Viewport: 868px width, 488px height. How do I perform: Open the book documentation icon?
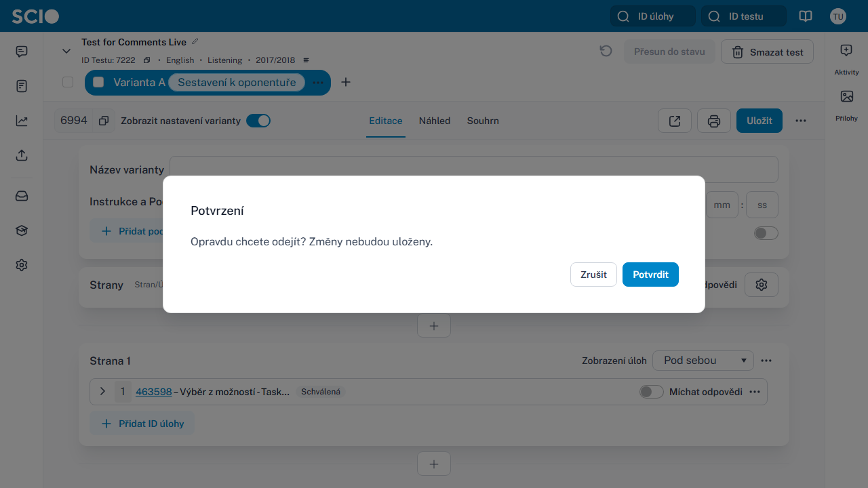[x=806, y=16]
